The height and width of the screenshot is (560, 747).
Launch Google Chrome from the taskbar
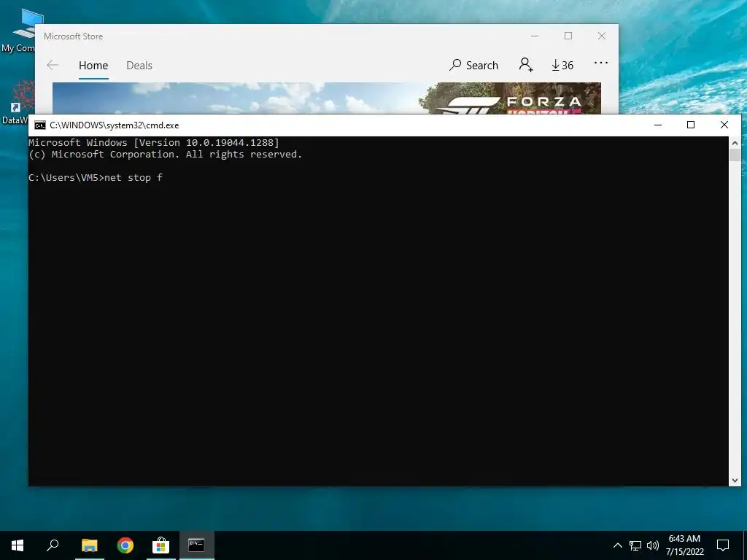[125, 545]
